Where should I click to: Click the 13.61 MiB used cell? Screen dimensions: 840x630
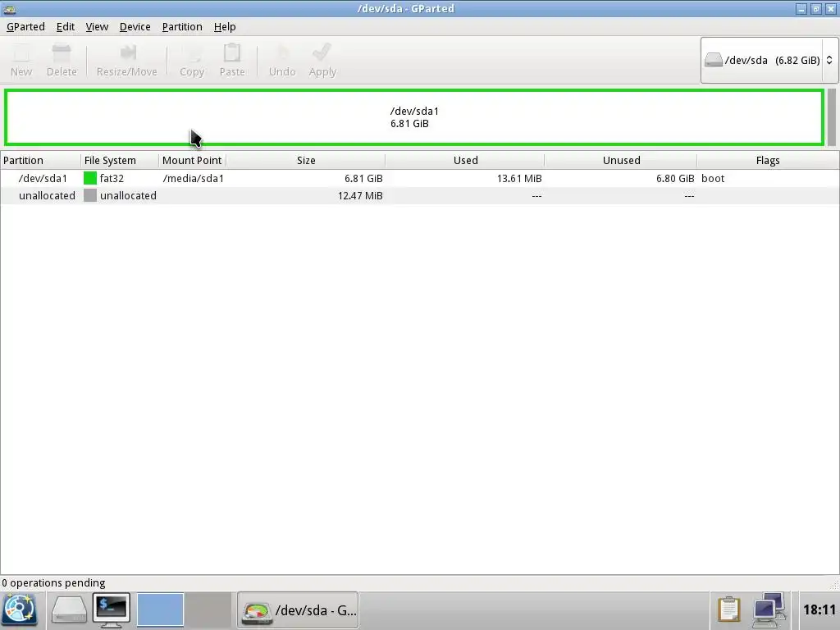click(519, 178)
